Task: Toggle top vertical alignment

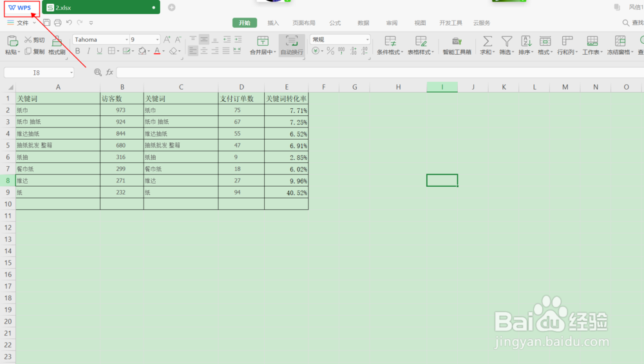Action: point(193,39)
